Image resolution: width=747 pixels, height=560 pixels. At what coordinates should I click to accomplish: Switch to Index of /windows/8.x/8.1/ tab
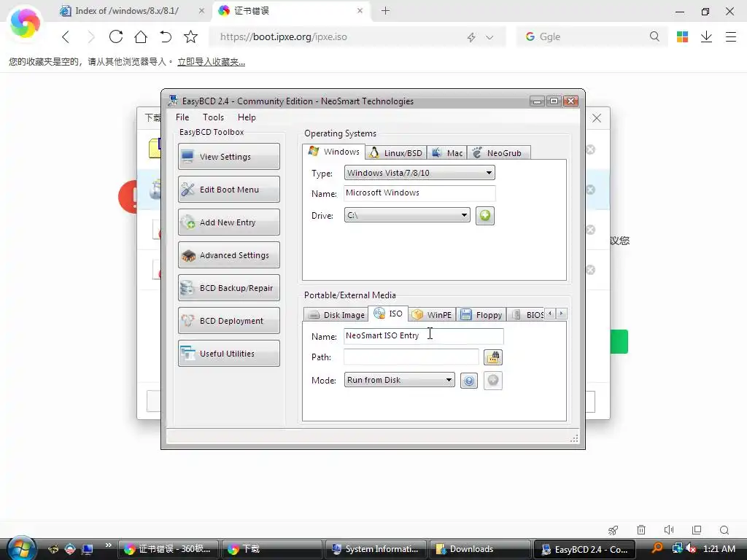(x=126, y=10)
